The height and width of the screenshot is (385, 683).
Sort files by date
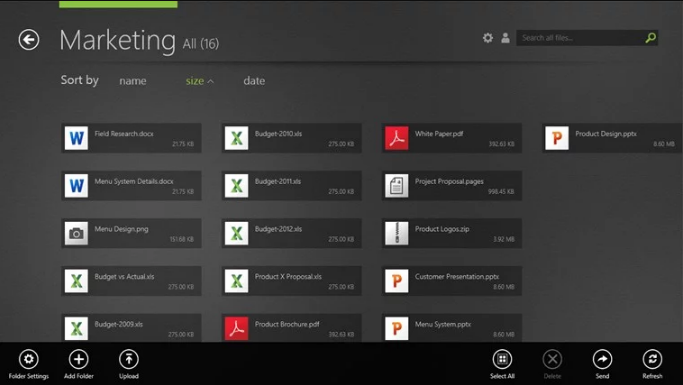254,81
